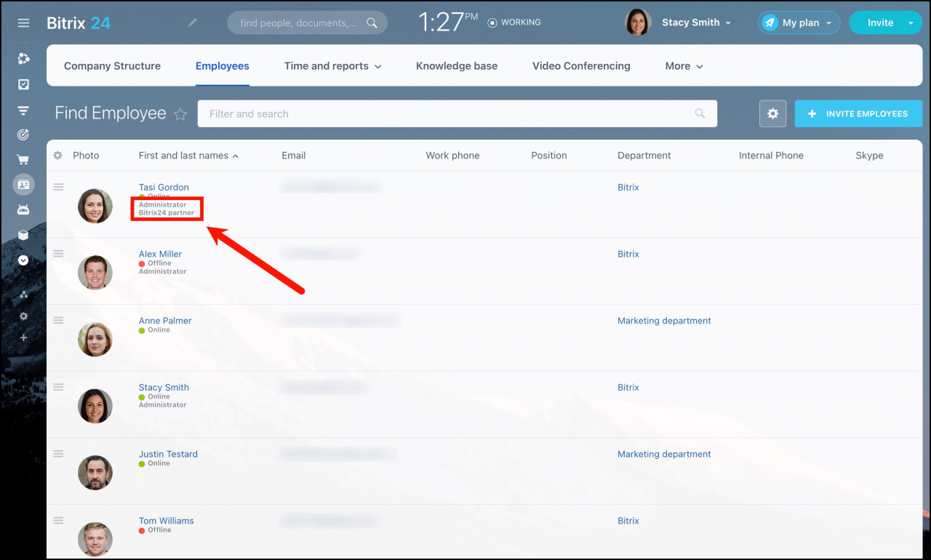Screen dimensions: 931x560
Task: Open Alex Miller's profile link
Action: pyautogui.click(x=160, y=254)
